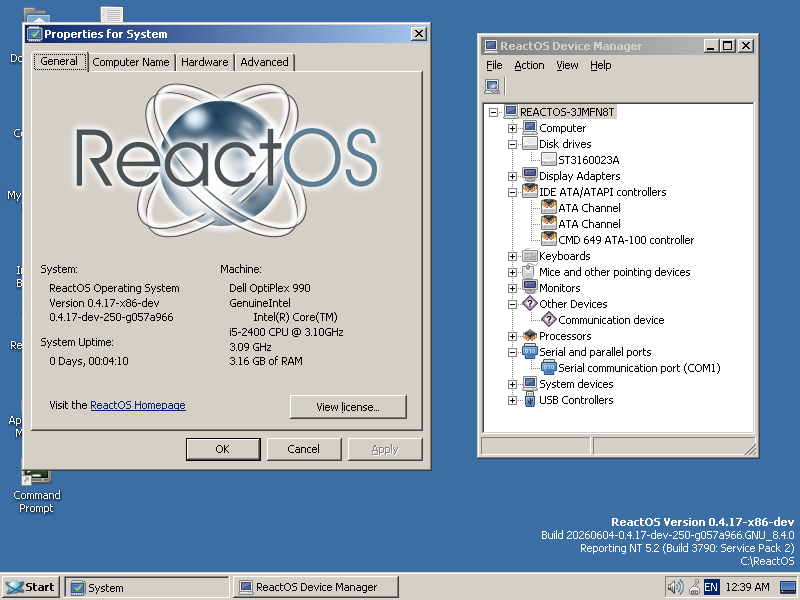This screenshot has width=800, height=600.
Task: Switch to the Hardware tab
Action: (205, 62)
